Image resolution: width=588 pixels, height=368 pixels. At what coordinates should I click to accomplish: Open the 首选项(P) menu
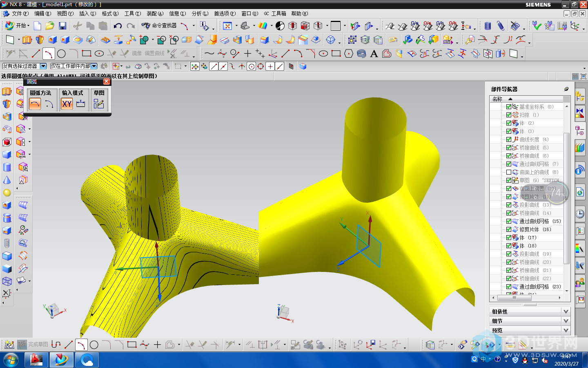point(225,13)
